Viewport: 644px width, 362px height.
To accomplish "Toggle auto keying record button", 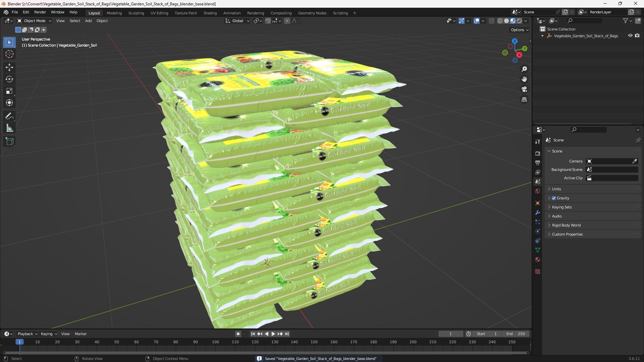I will pyautogui.click(x=238, y=334).
